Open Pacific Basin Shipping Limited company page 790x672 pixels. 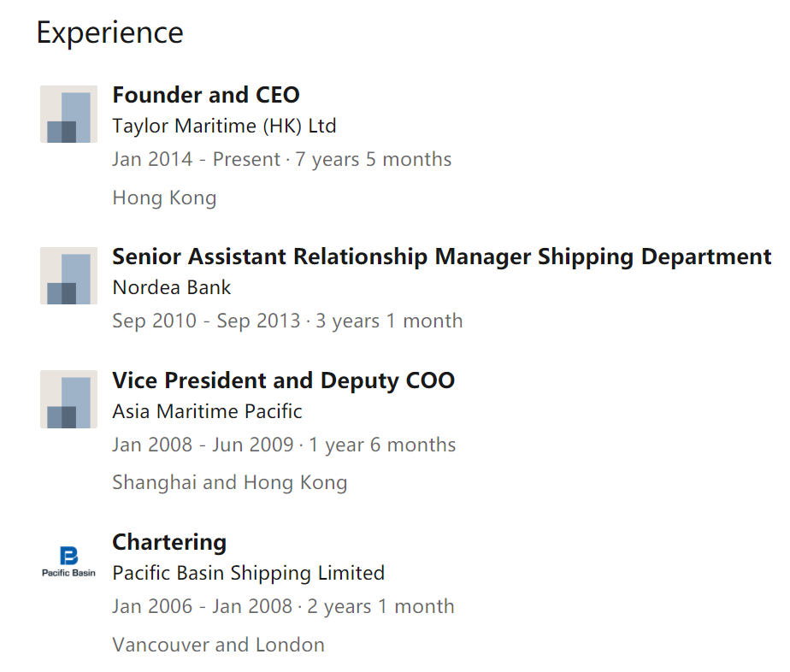pos(249,574)
